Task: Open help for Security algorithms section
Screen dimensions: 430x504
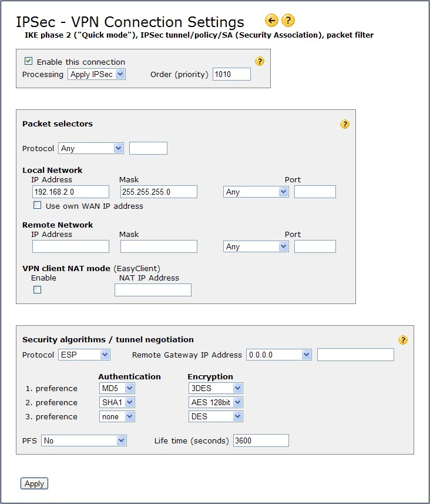Action: click(403, 340)
